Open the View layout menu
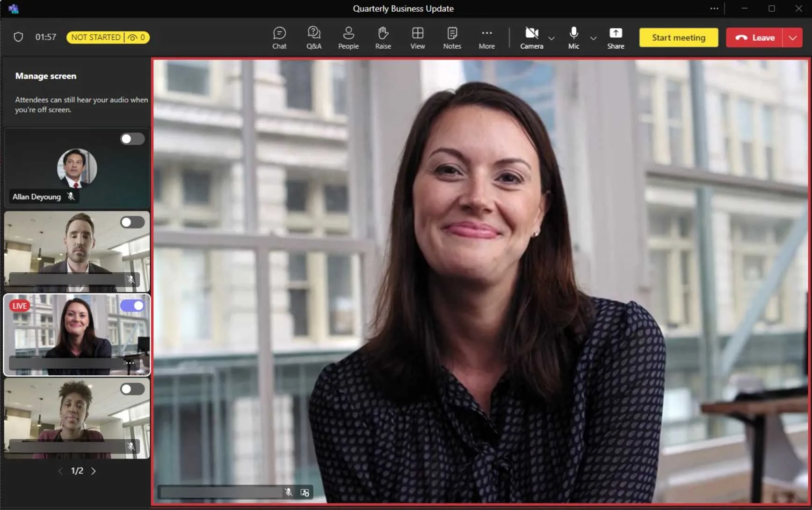This screenshot has height=510, width=812. pos(418,38)
